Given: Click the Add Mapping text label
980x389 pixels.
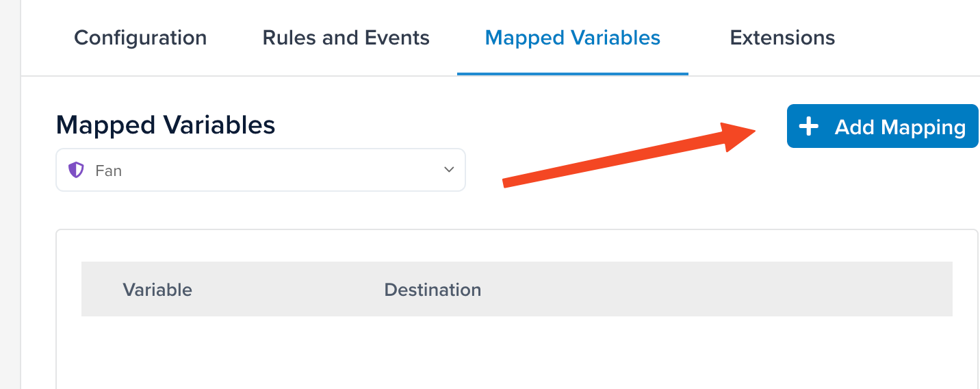Looking at the screenshot, I should pyautogui.click(x=900, y=127).
